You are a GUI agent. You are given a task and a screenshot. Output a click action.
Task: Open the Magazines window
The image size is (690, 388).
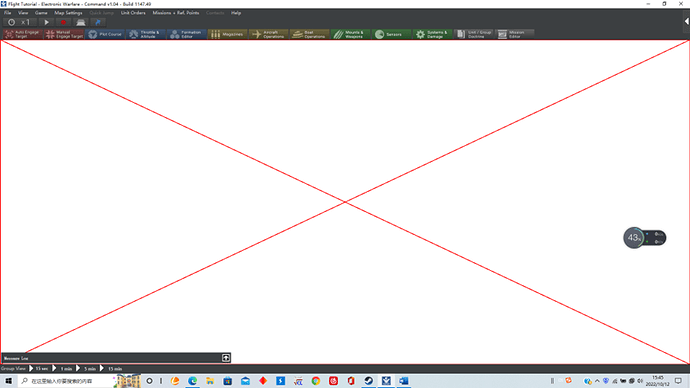[x=228, y=34]
